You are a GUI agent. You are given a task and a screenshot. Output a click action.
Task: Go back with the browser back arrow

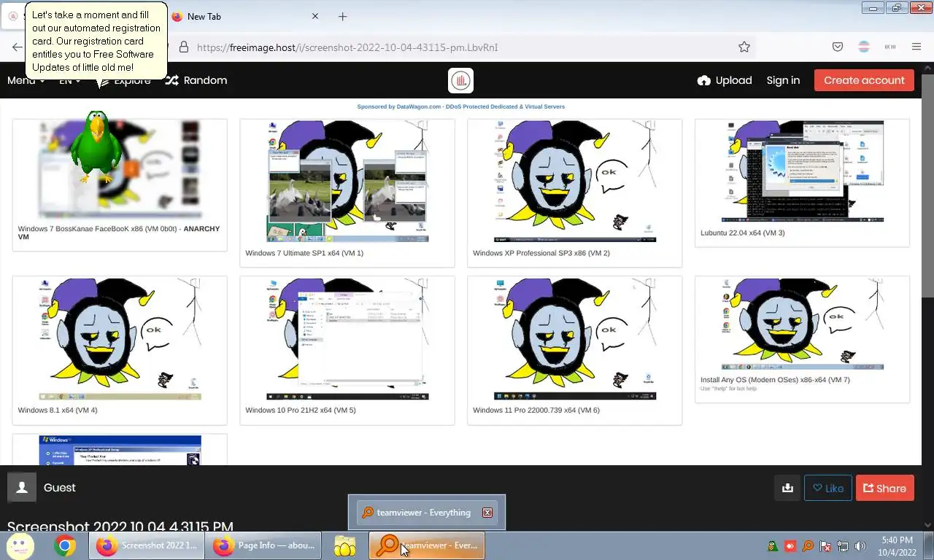tap(17, 47)
